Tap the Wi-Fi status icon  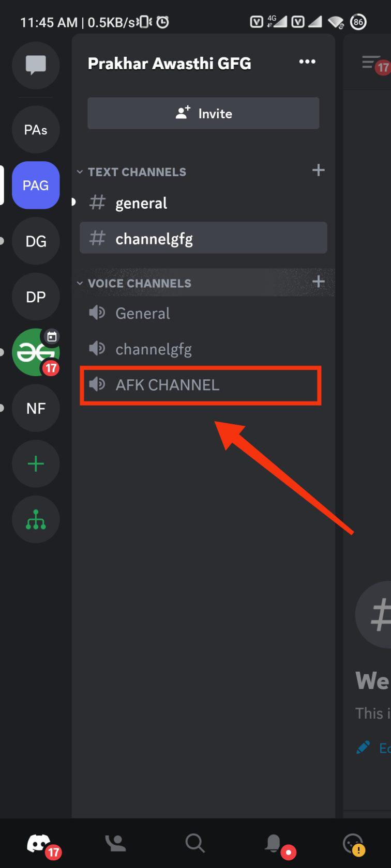pyautogui.click(x=336, y=22)
